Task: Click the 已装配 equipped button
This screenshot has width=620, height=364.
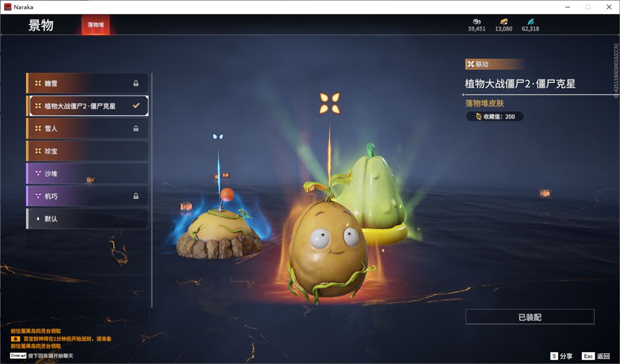Action: point(530,316)
